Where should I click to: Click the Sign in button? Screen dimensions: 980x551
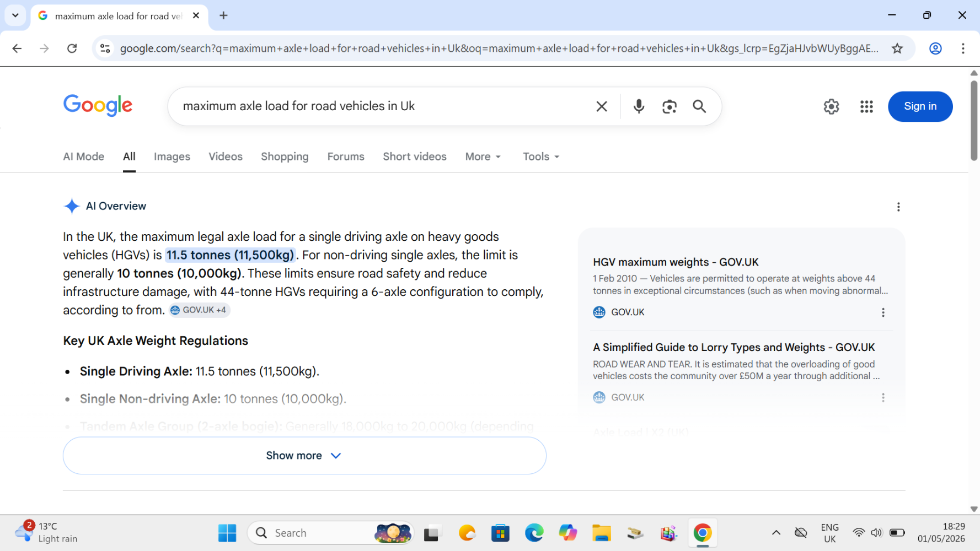920,106
